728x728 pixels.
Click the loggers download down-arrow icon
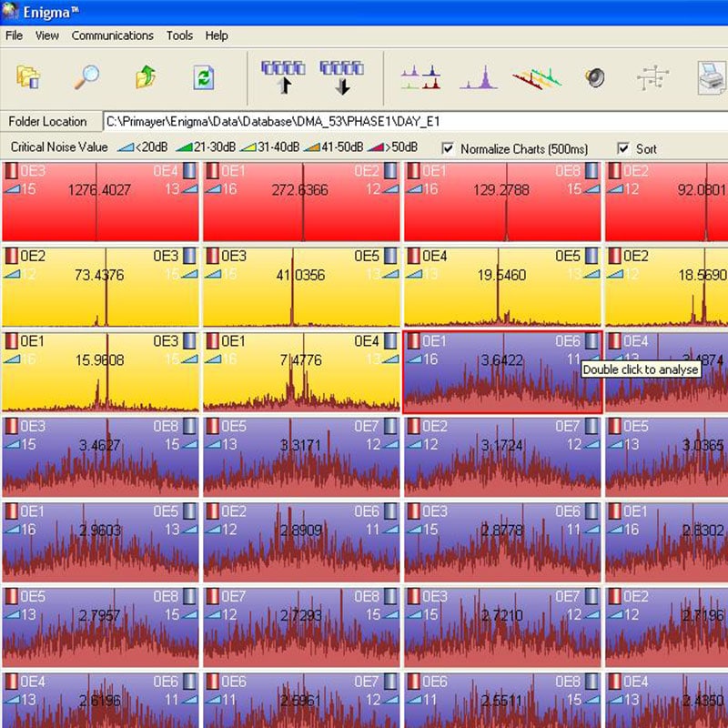click(341, 77)
